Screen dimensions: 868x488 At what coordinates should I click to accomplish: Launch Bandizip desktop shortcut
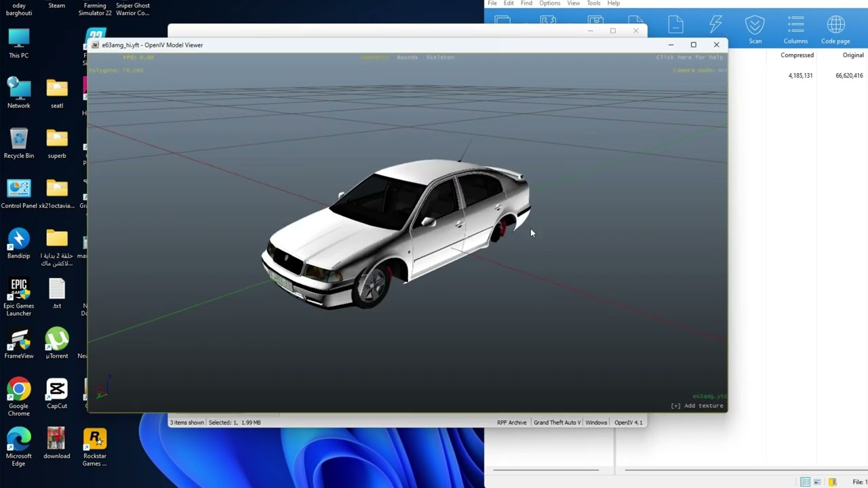point(19,243)
